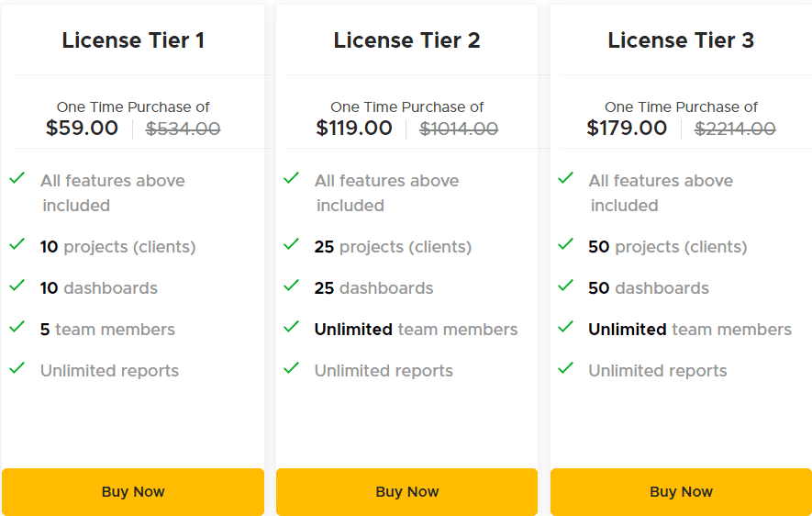Click Buy Now for License Tier 2

tap(407, 491)
